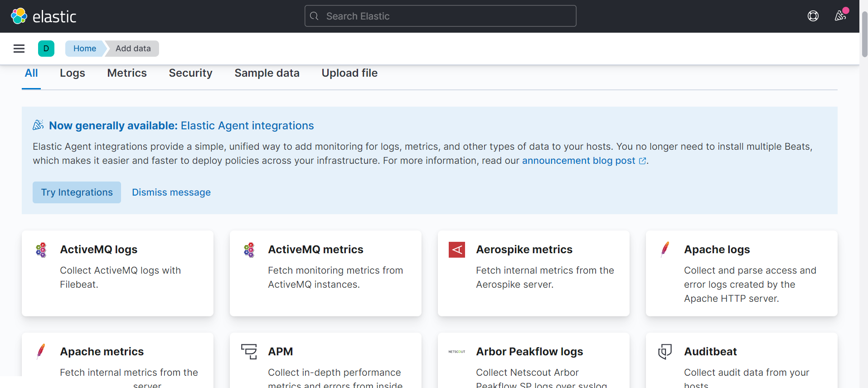The image size is (868, 388).
Task: Open the Sample data tab
Action: [x=267, y=73]
